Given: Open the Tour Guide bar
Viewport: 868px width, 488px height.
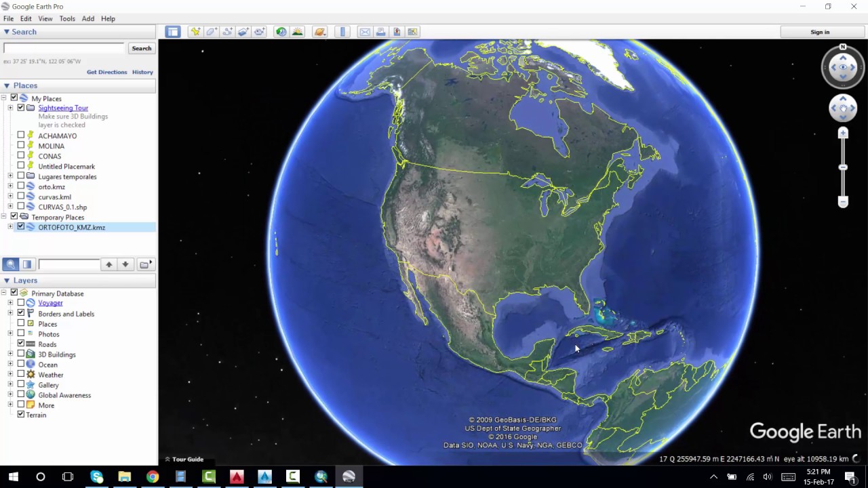Looking at the screenshot, I should coord(184,459).
